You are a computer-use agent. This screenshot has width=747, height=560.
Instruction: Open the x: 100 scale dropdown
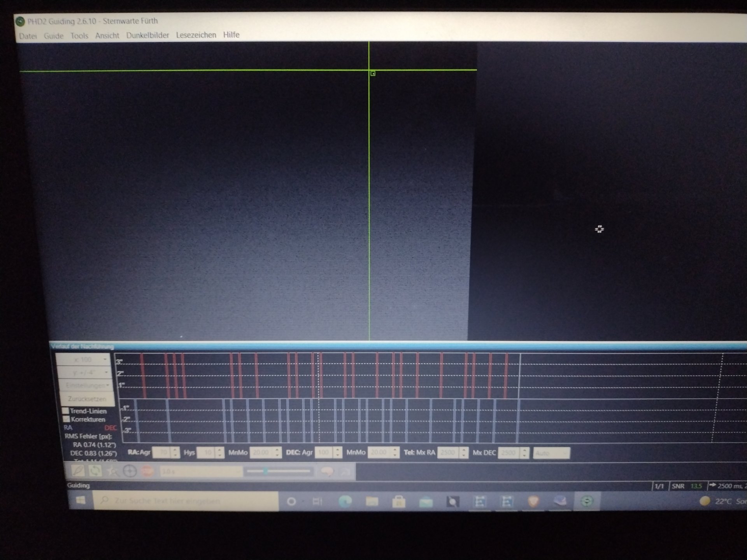(83, 359)
